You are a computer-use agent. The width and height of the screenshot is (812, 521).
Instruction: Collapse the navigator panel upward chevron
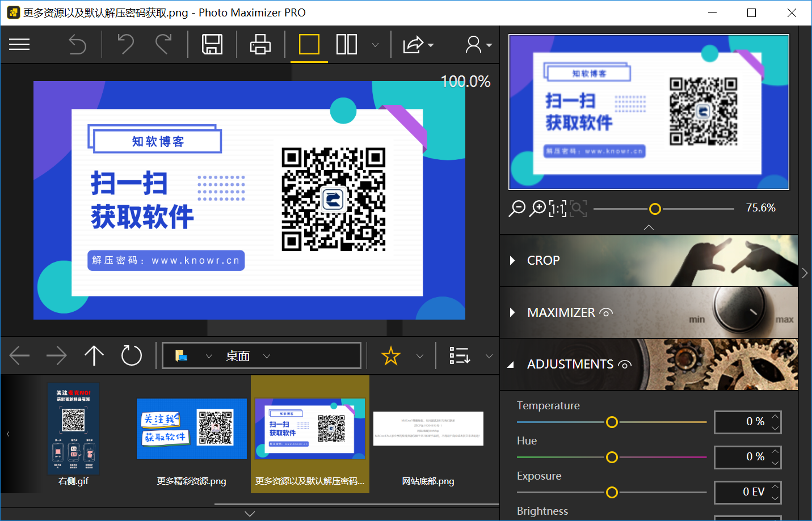pyautogui.click(x=649, y=227)
